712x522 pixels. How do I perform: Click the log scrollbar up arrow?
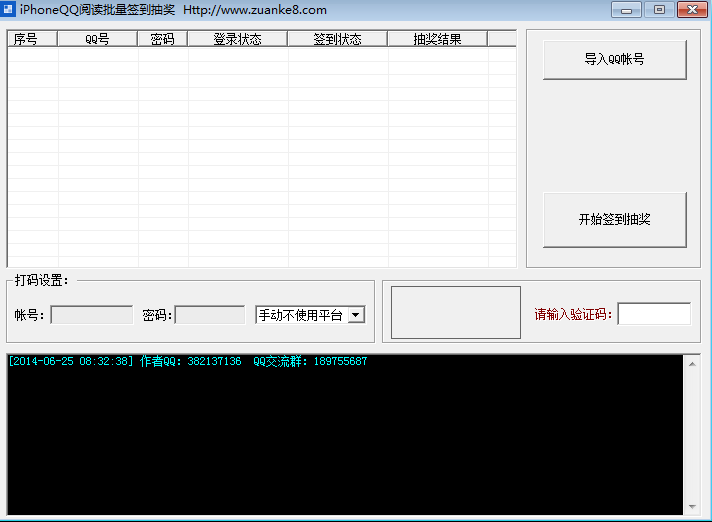click(692, 364)
